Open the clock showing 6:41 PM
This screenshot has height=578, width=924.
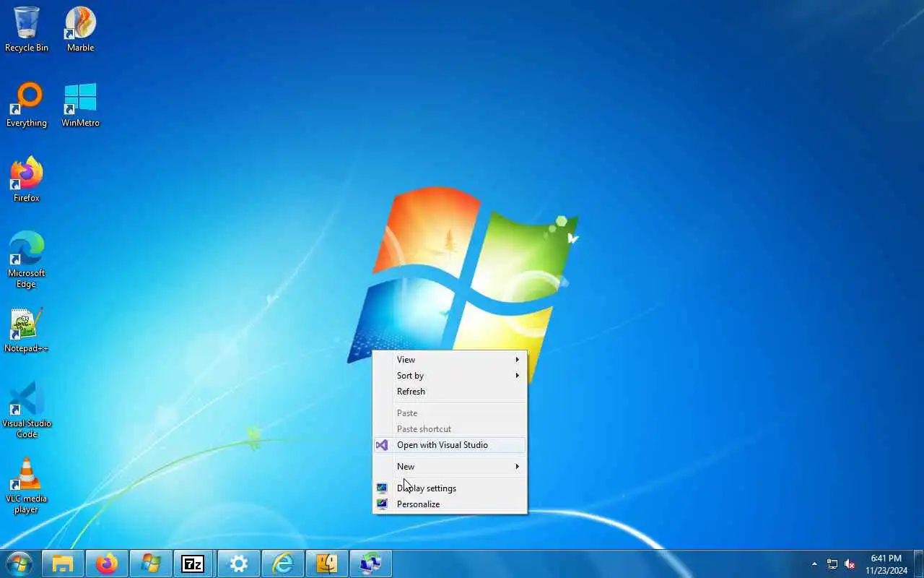pos(886,564)
